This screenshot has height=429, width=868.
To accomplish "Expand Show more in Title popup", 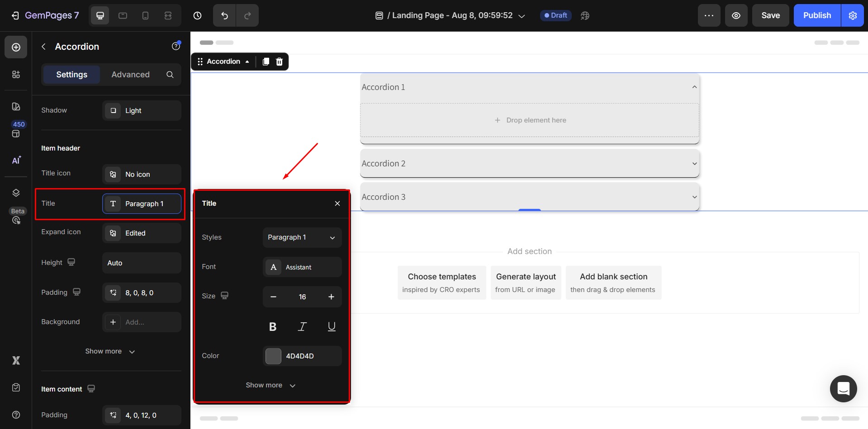I will click(x=270, y=385).
